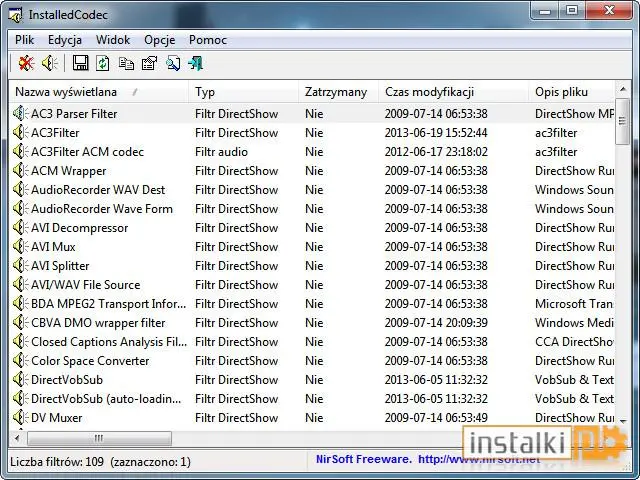Click the horizontal scrollbar thumb
640x480 pixels.
click(x=99, y=439)
